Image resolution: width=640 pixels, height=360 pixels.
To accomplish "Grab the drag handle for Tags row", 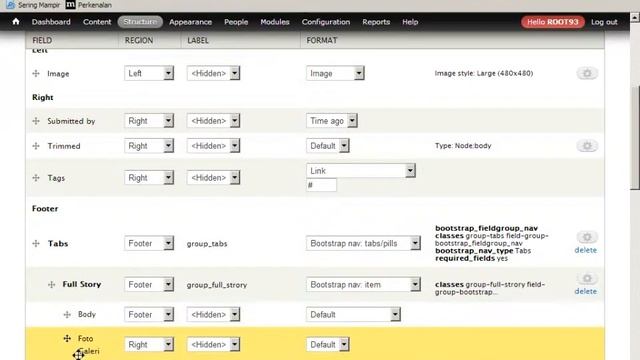I will [36, 178].
